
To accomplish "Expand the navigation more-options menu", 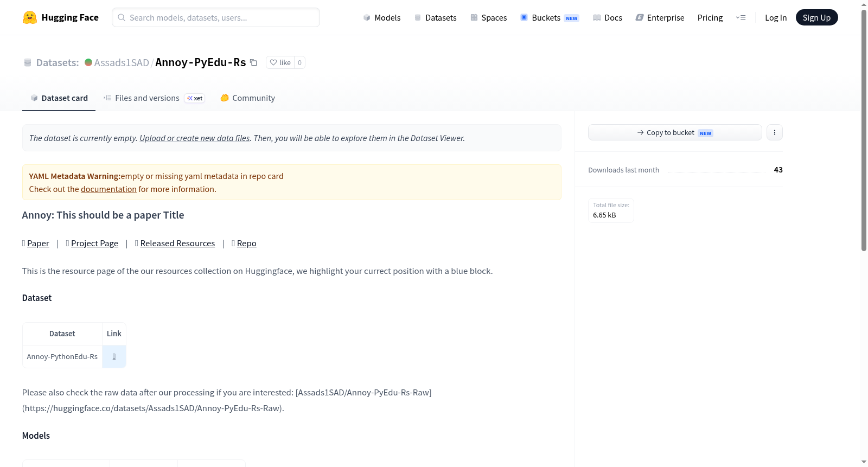I will 741,17.
